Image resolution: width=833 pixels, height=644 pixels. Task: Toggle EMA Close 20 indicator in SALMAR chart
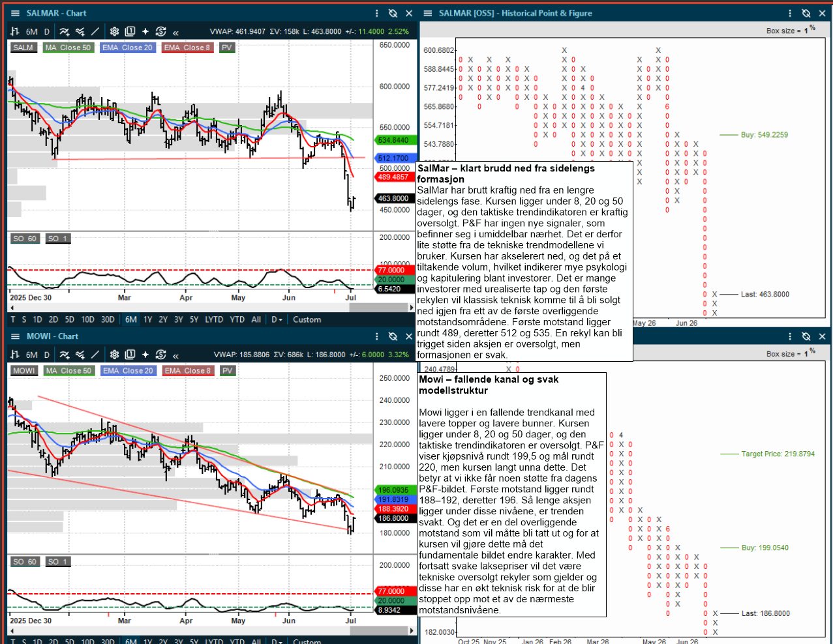(128, 48)
